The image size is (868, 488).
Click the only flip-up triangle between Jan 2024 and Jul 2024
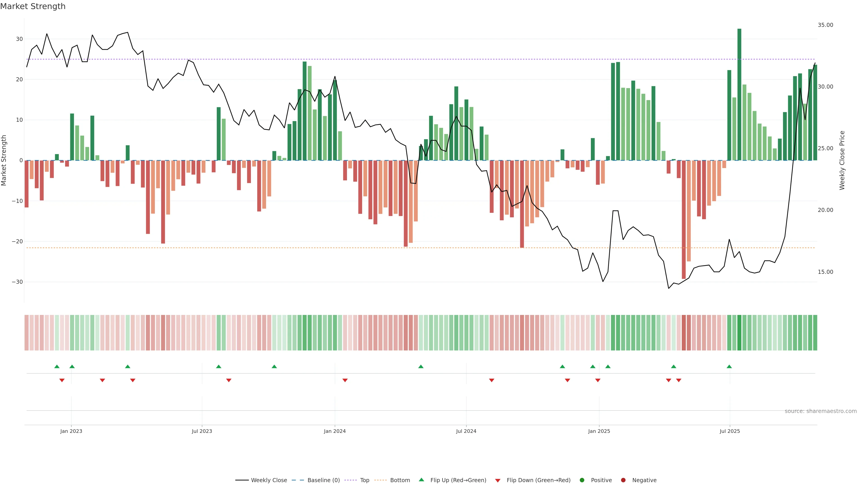(x=421, y=366)
